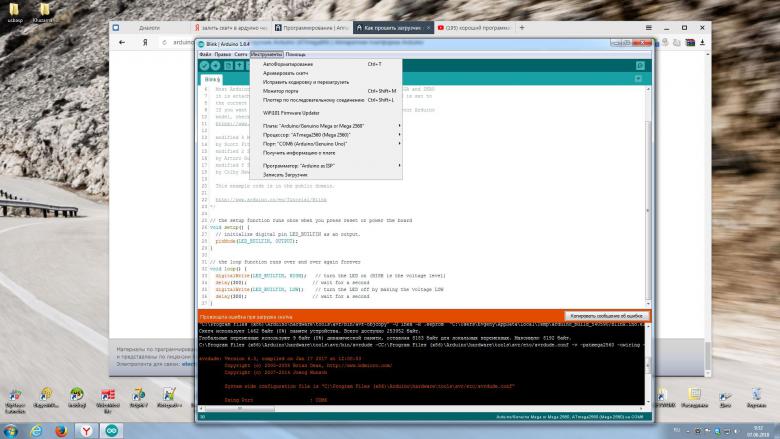This screenshot has width=780, height=439.
Task: Open Internet Explorer from taskbar
Action: tap(36, 431)
